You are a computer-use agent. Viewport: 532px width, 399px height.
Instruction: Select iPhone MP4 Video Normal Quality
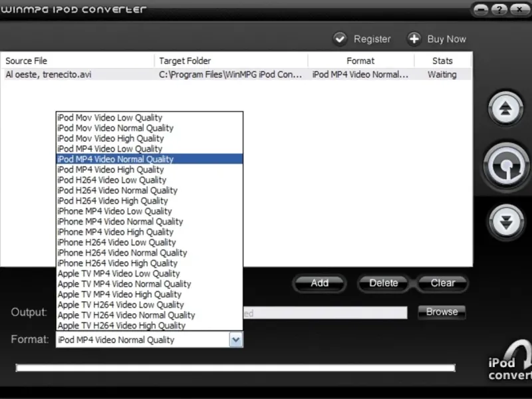pyautogui.click(x=149, y=221)
